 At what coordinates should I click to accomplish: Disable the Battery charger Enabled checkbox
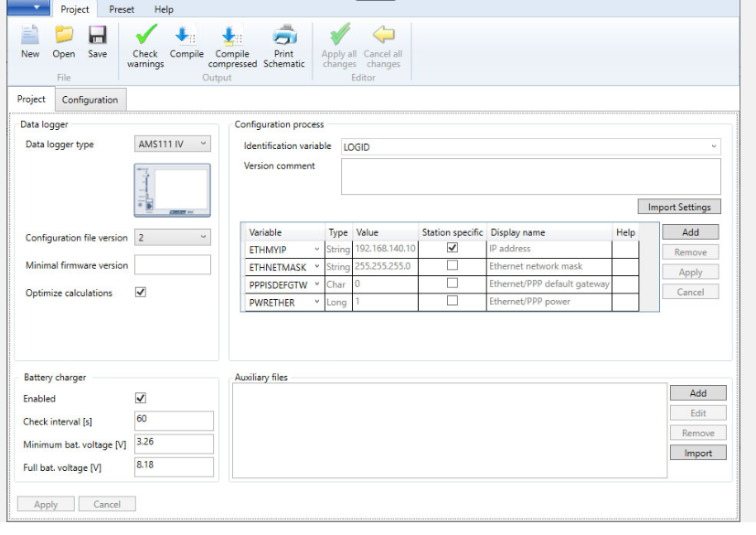pyautogui.click(x=141, y=399)
